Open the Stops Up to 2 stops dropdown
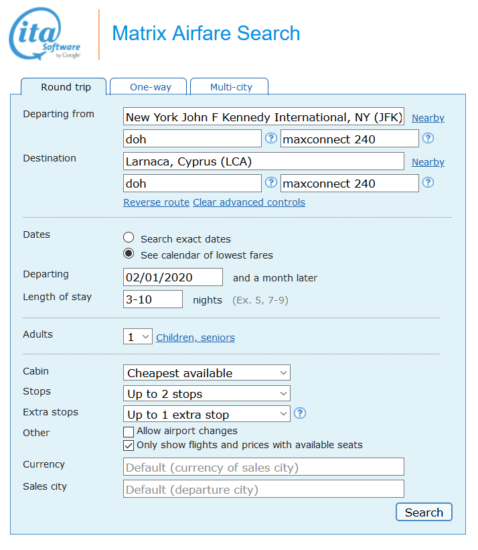Viewport: 478px width, 550px height. tap(207, 394)
